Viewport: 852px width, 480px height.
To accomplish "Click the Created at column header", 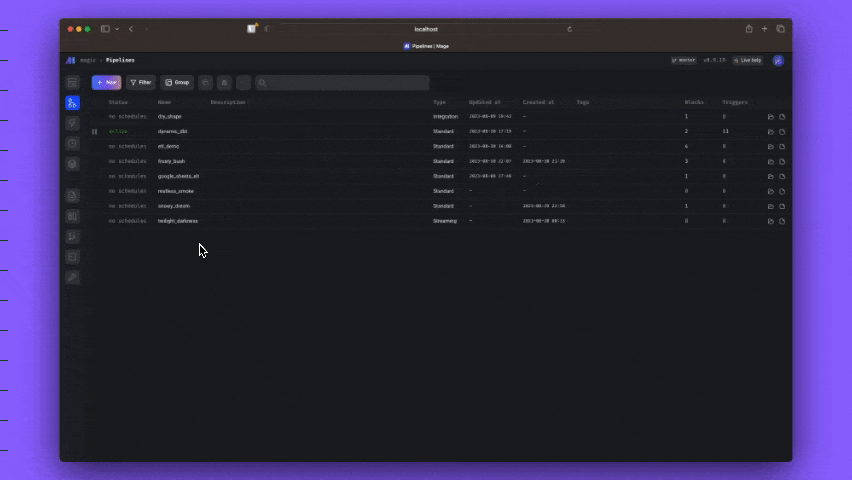I will (538, 102).
